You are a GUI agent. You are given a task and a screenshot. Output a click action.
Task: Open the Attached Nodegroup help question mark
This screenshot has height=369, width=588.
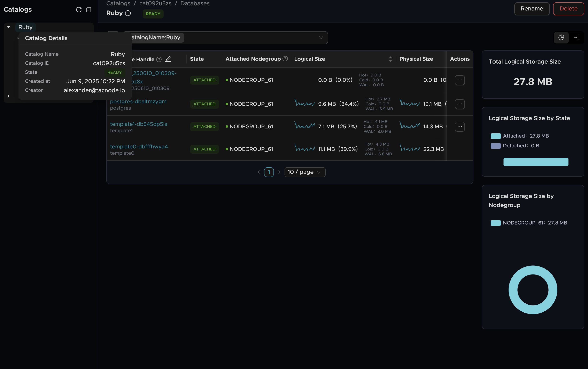click(x=285, y=59)
